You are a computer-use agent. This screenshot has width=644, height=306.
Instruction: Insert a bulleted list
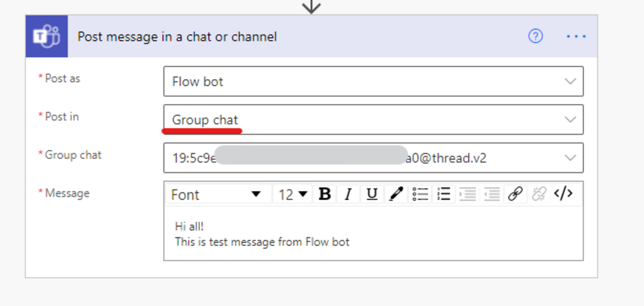click(420, 194)
